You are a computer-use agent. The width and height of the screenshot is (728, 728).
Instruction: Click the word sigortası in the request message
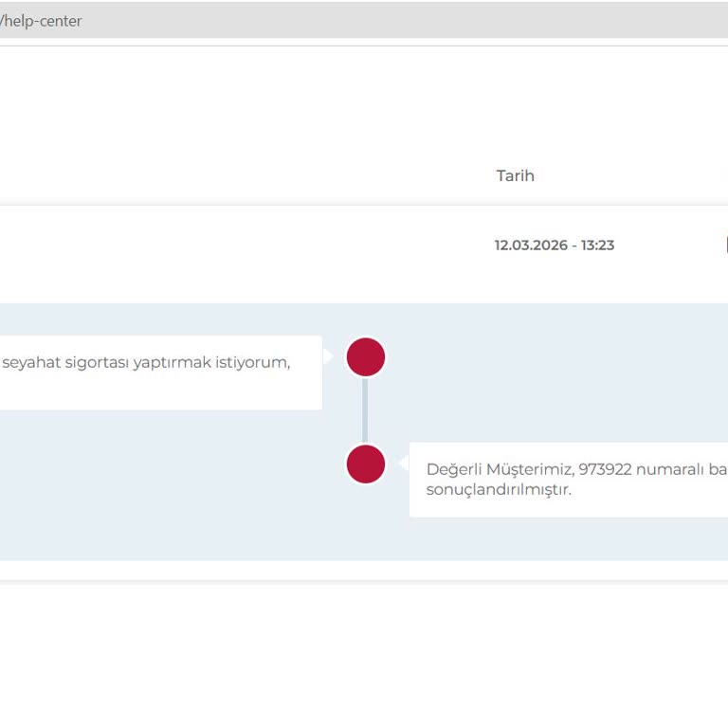coord(97,363)
